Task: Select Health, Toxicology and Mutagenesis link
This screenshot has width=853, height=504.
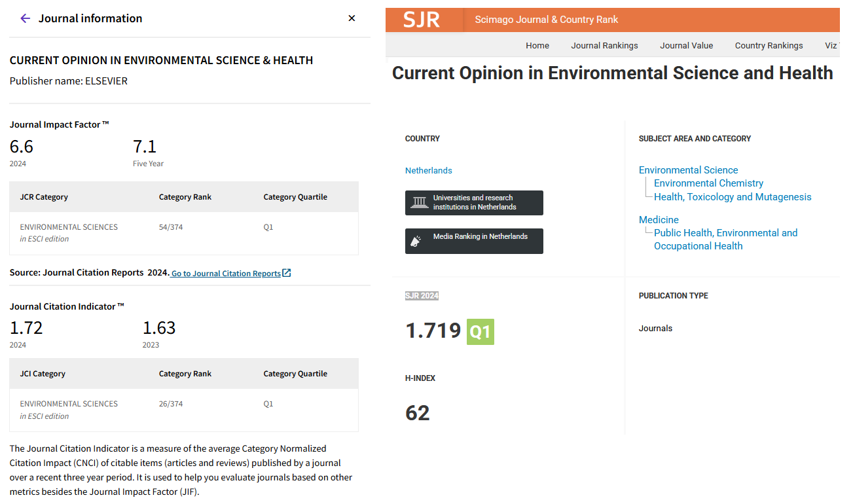Action: click(x=733, y=197)
